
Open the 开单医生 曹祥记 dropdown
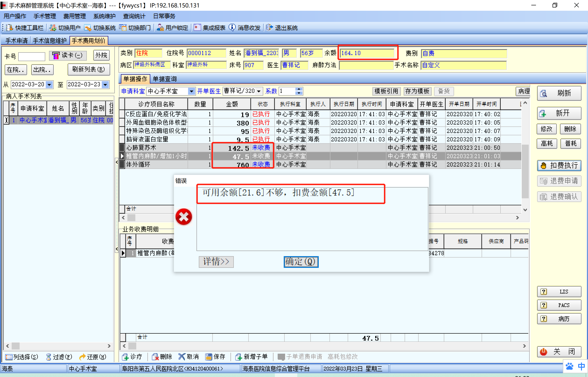tap(259, 91)
